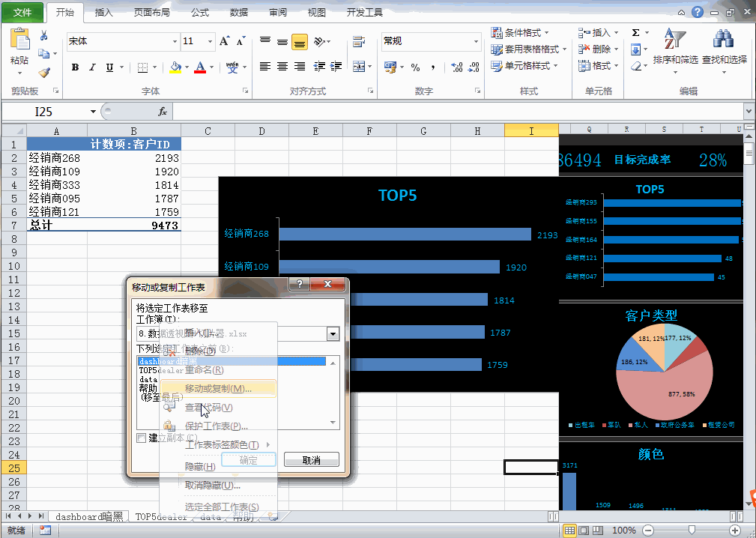
Task: Click the AutoSum sigma icon
Action: click(635, 33)
